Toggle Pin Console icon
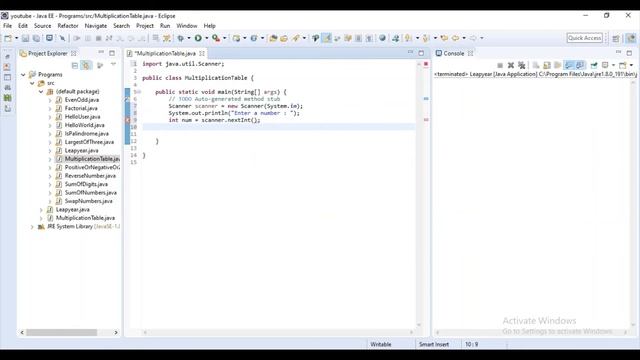This screenshot has height=360, width=640. [594, 65]
